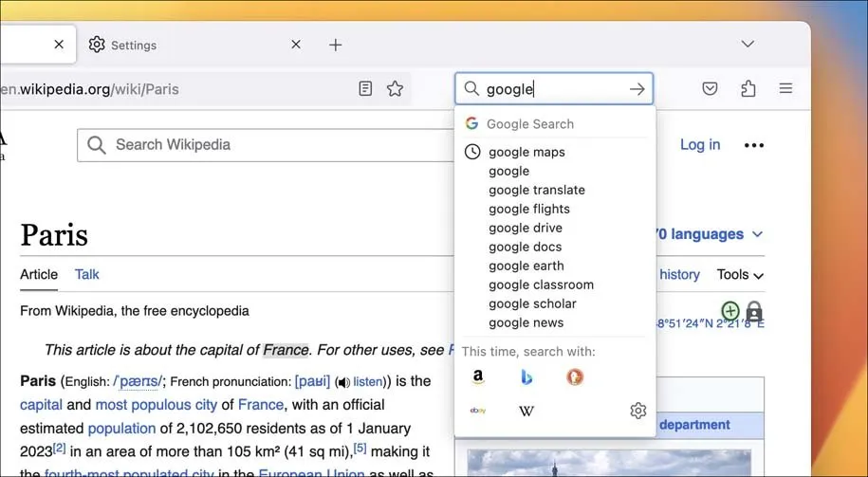Open search settings gear icon
The height and width of the screenshot is (477, 868).
(638, 411)
